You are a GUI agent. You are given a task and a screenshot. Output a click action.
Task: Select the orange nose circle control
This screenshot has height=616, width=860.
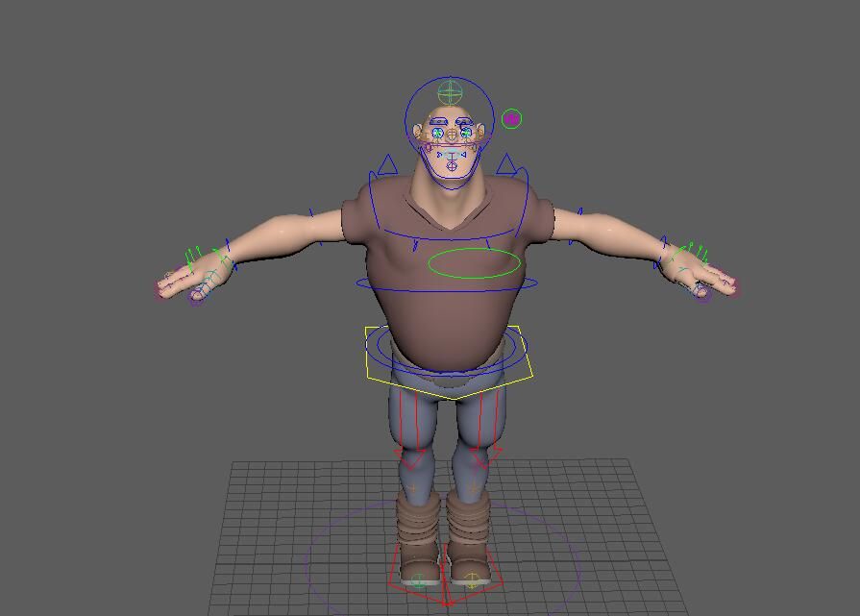[x=452, y=135]
